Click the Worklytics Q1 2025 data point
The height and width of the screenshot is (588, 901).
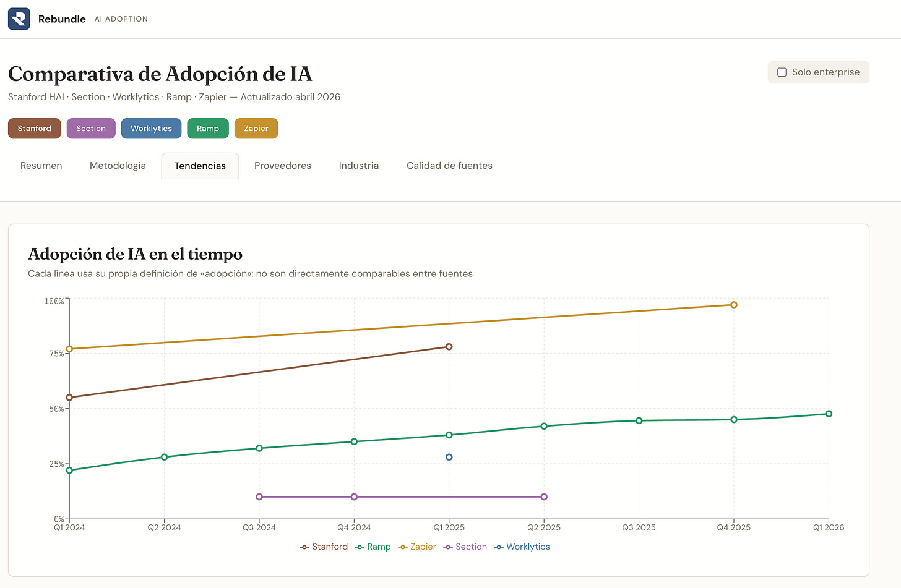[449, 458]
